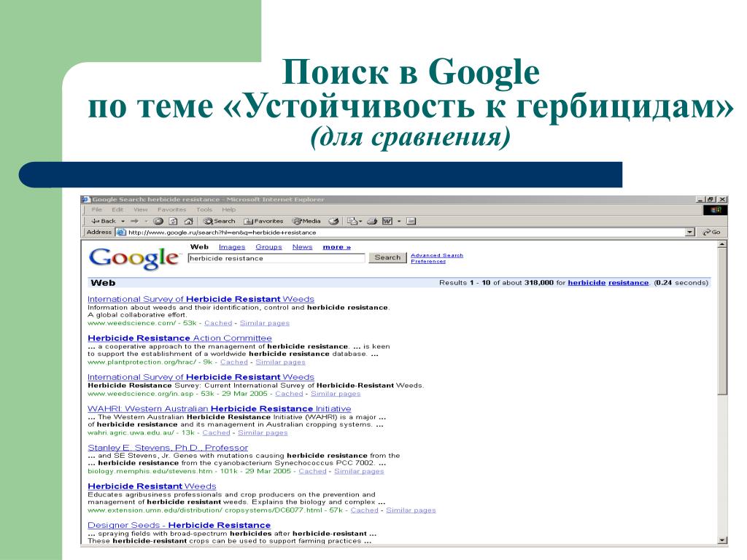
Task: Open 'Designer Seeds - Herbicide Resistance' result
Action: [x=179, y=525]
